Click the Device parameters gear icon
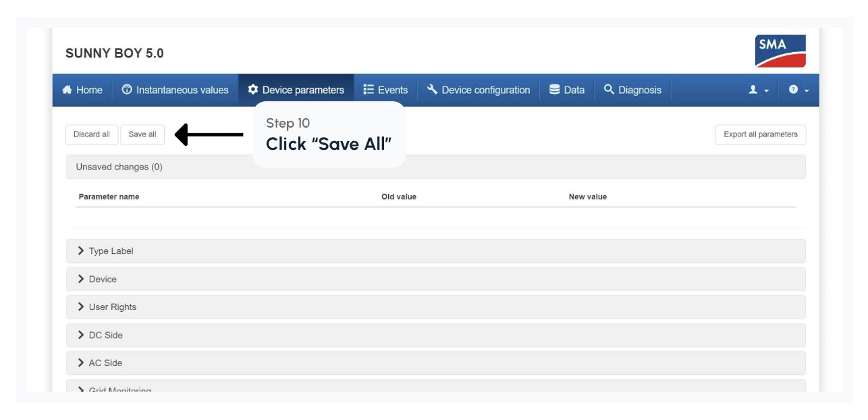 (253, 90)
